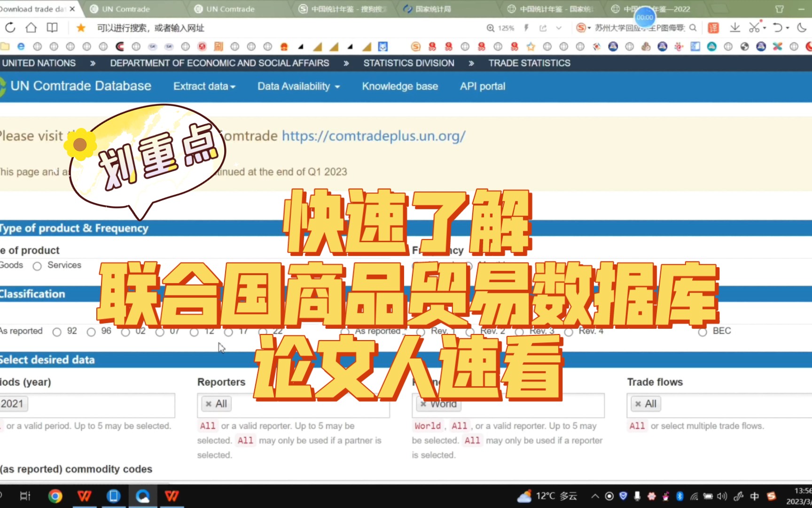Click the STATISTICS DIVISION breadcrumb link
The image size is (812, 508).
409,63
